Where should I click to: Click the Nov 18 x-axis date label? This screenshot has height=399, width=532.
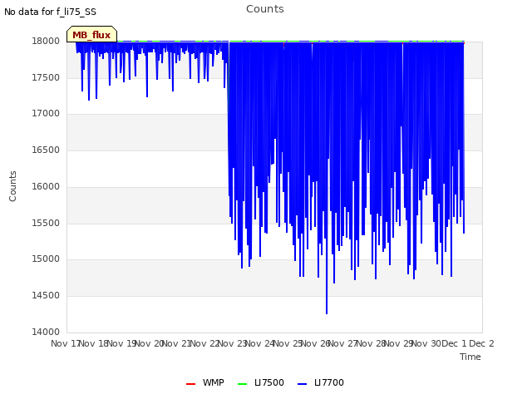coord(94,343)
